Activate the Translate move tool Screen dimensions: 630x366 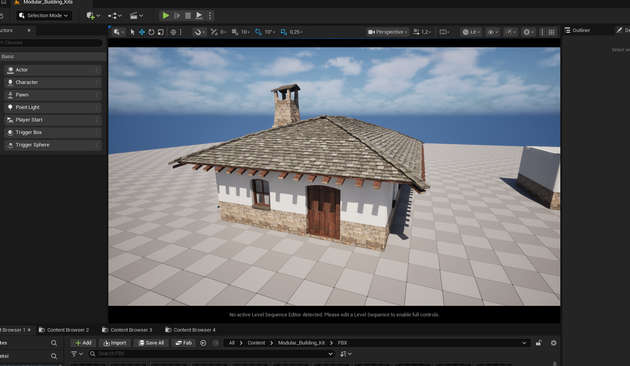pyautogui.click(x=142, y=32)
